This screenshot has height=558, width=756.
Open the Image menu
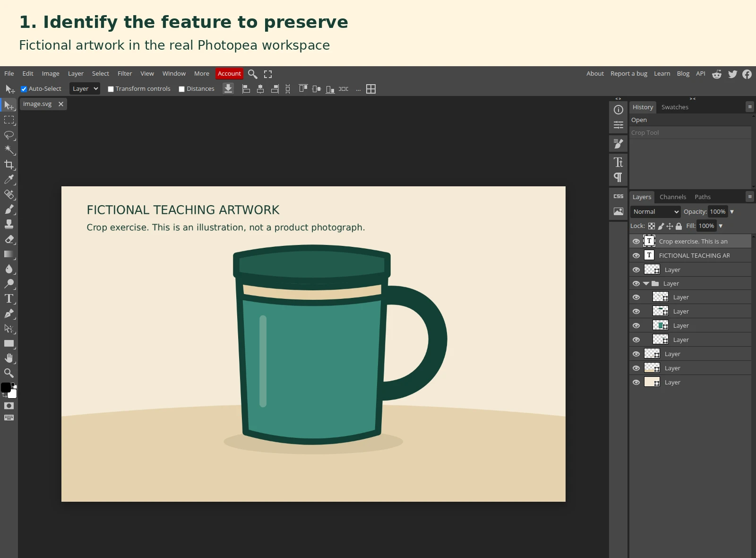pyautogui.click(x=51, y=74)
